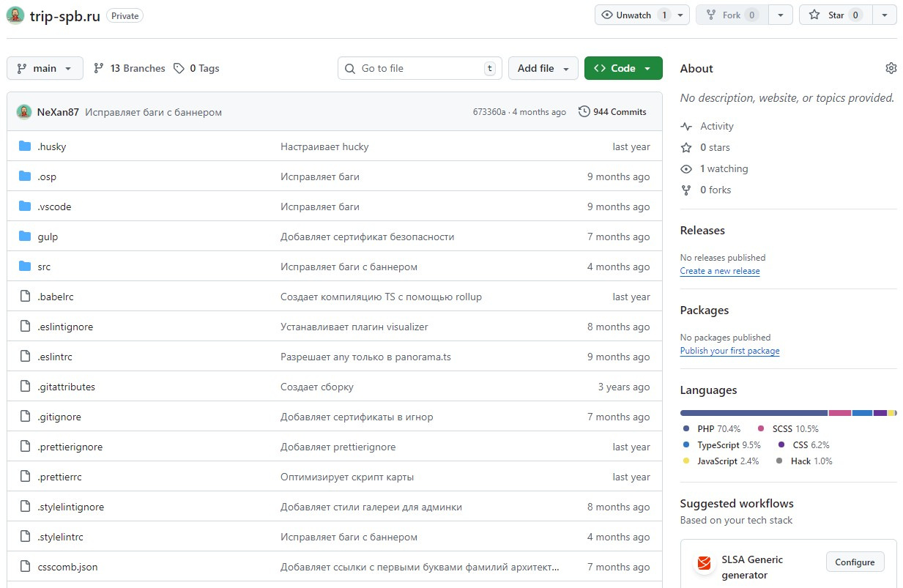903x588 pixels.
Task: Click Create a new release link
Action: coord(720,271)
